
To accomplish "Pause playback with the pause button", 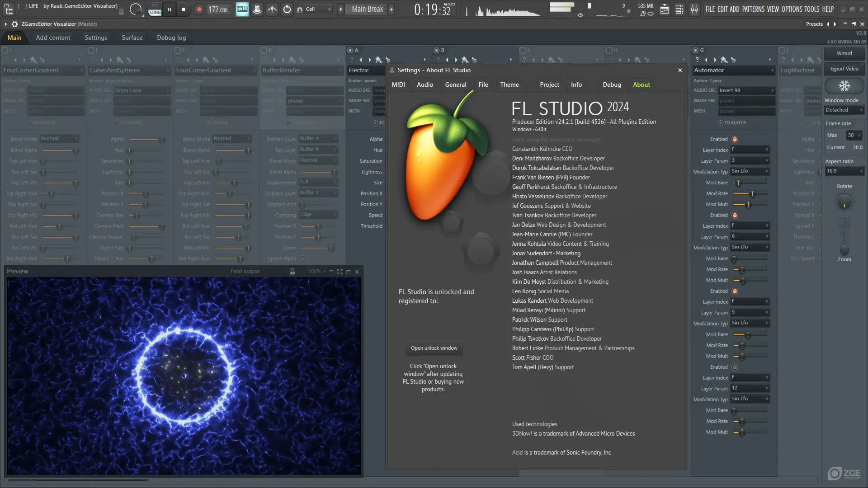I will 169,9.
